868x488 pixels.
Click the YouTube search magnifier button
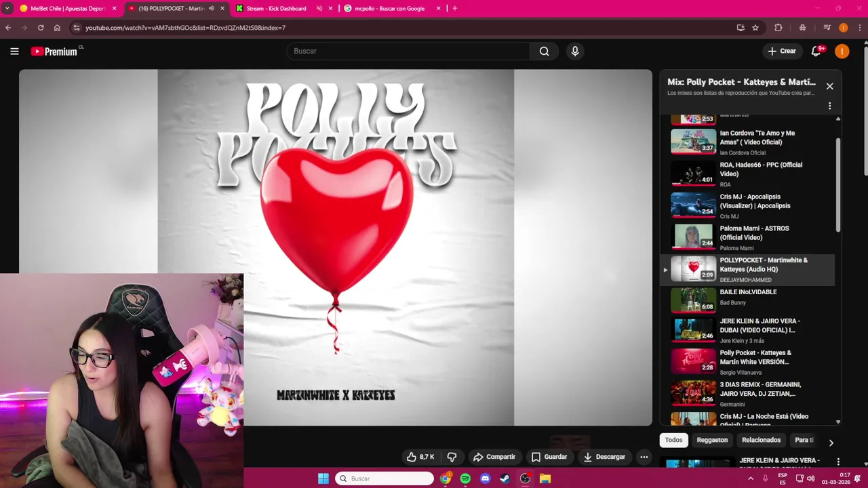[x=544, y=51]
